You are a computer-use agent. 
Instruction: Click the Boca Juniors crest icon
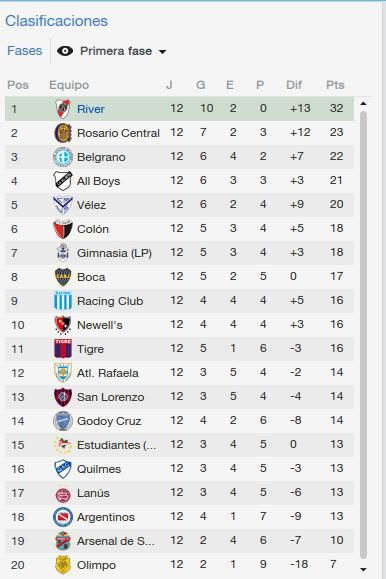point(63,277)
